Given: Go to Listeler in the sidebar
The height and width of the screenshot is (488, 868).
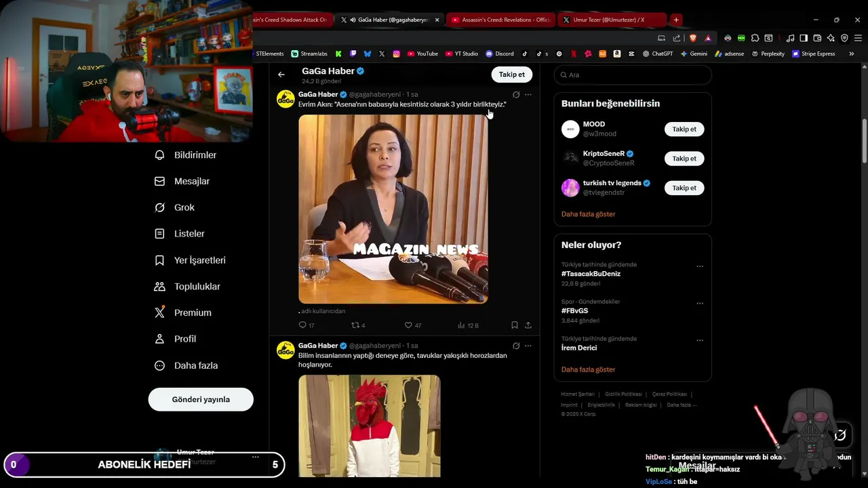Looking at the screenshot, I should coord(180,234).
